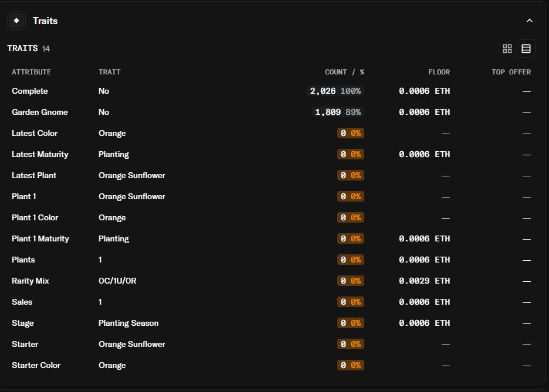Click the Plant 1 Color attribute
The image size is (549, 392).
point(35,217)
